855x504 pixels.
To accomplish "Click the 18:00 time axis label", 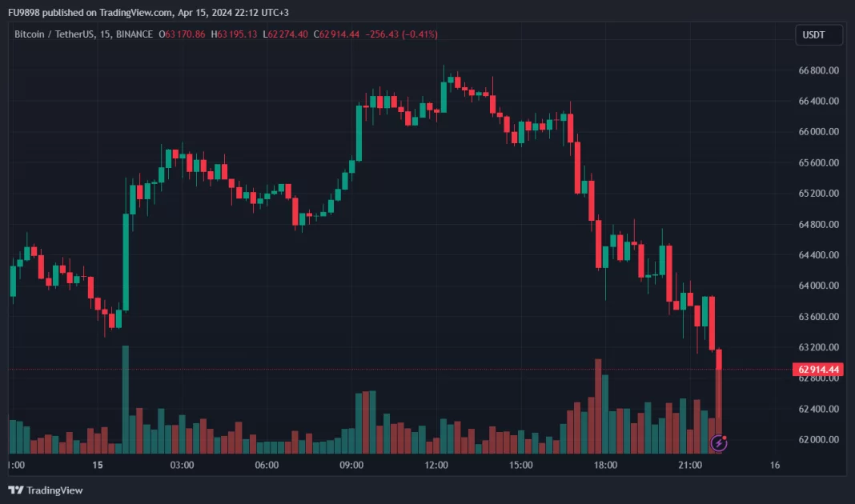I will pyautogui.click(x=605, y=465).
